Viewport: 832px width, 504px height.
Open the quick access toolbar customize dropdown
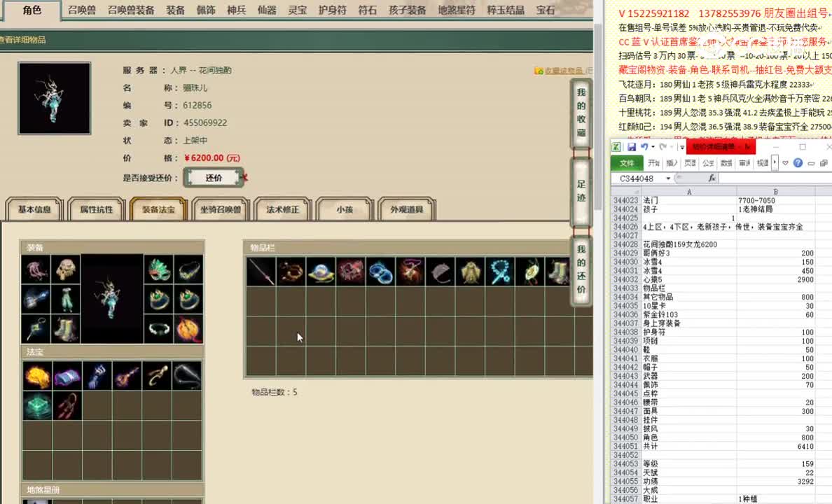tap(681, 147)
